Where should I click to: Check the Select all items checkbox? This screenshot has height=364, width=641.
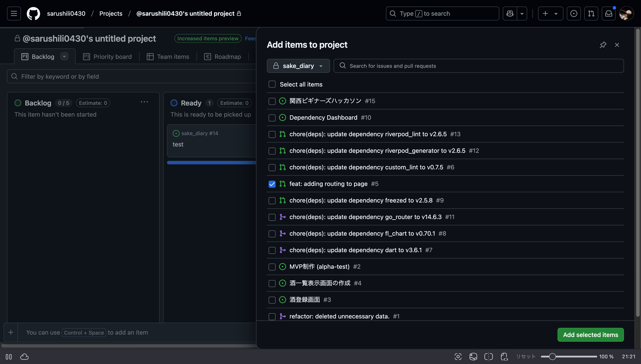click(x=272, y=84)
